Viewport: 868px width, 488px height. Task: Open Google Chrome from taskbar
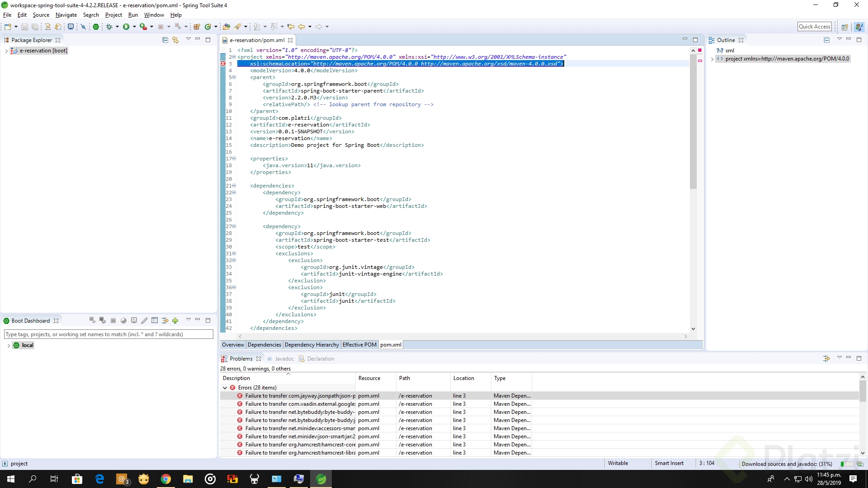[166, 479]
